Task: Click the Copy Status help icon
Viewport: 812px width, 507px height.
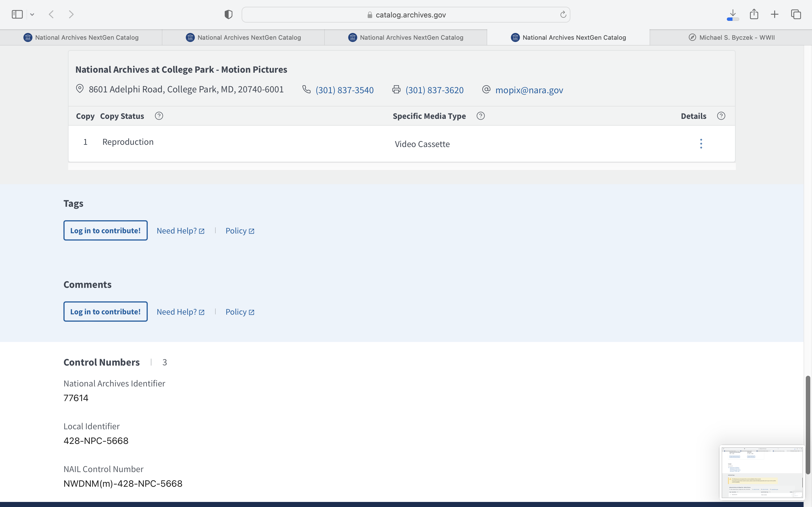Action: [159, 116]
